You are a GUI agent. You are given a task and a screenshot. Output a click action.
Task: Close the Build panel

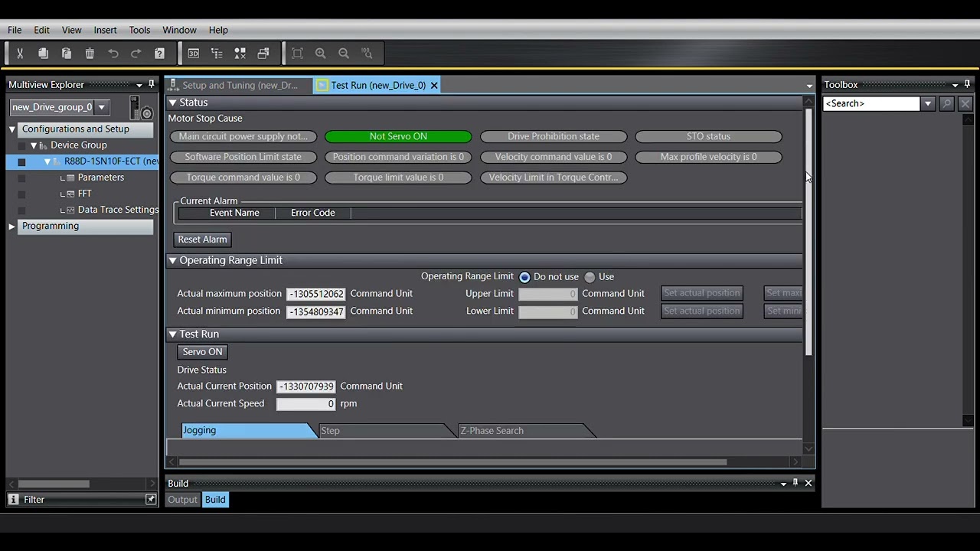[x=808, y=483]
